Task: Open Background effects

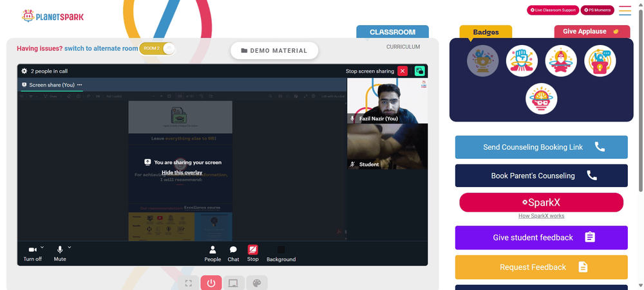Action: (x=281, y=253)
